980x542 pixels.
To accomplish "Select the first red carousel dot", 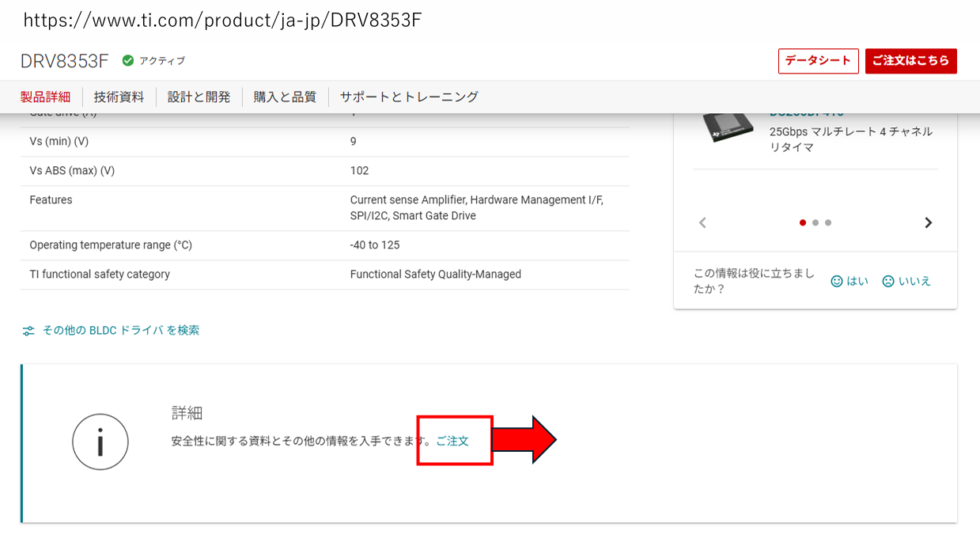I will [x=803, y=223].
